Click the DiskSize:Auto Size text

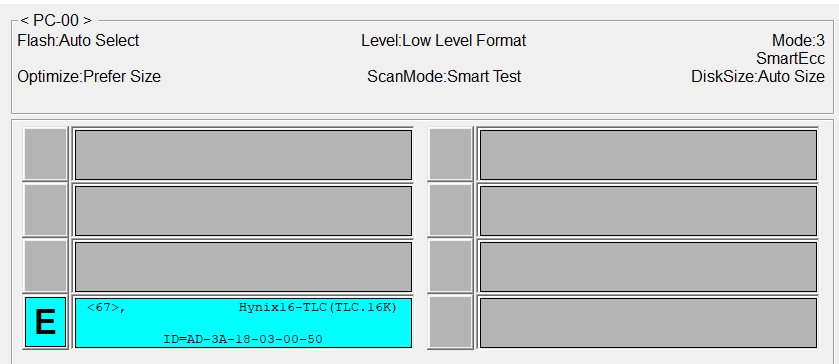(x=758, y=77)
